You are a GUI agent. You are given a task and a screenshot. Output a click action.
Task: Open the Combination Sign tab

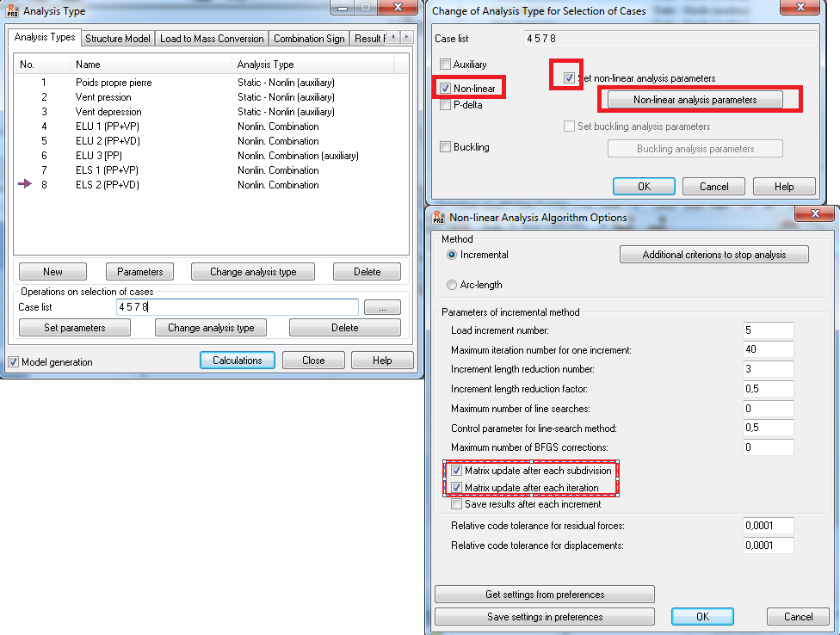pos(309,38)
